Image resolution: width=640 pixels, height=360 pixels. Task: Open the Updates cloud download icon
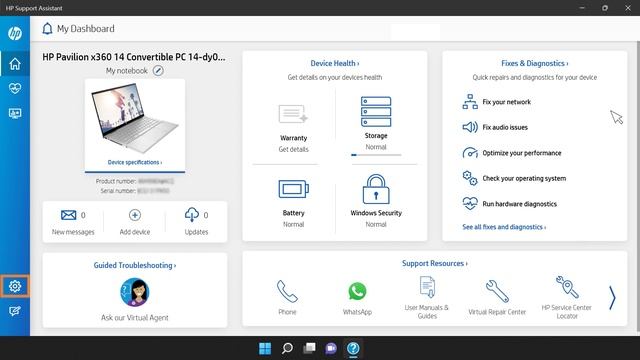[192, 215]
